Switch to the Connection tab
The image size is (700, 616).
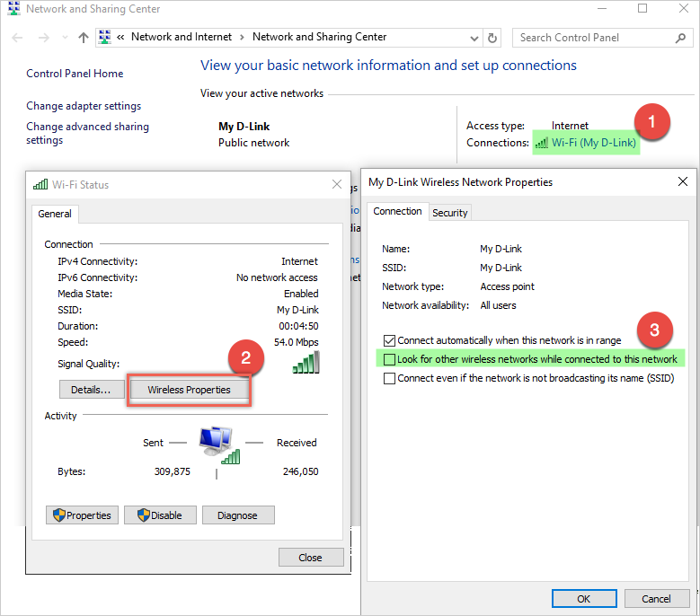(397, 211)
